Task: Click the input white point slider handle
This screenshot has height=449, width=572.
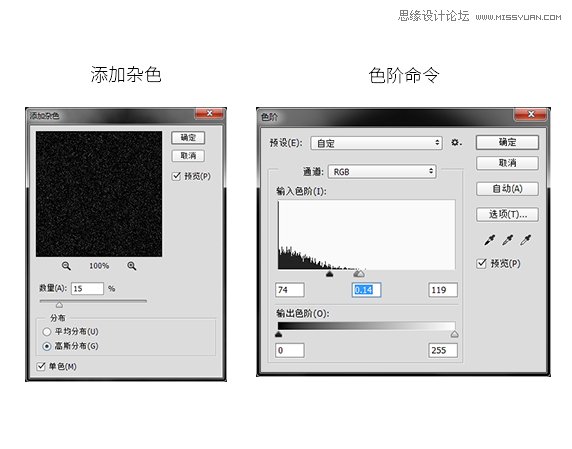Action: (x=360, y=273)
